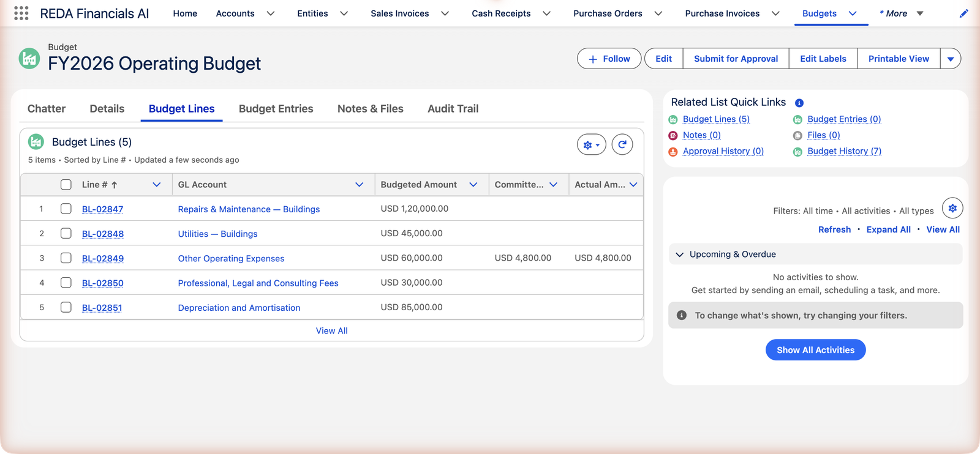Check the box for row BL-02847
Screen dimensions: 980x454
[x=66, y=209]
